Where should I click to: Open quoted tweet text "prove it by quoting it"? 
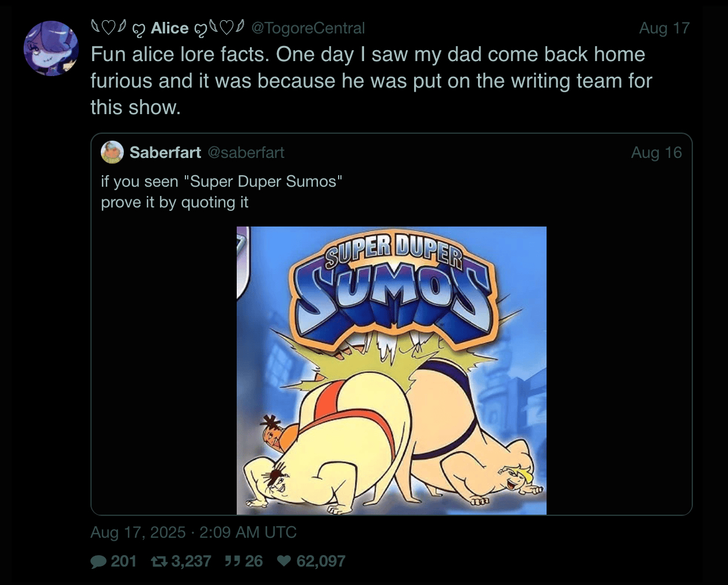pos(175,202)
